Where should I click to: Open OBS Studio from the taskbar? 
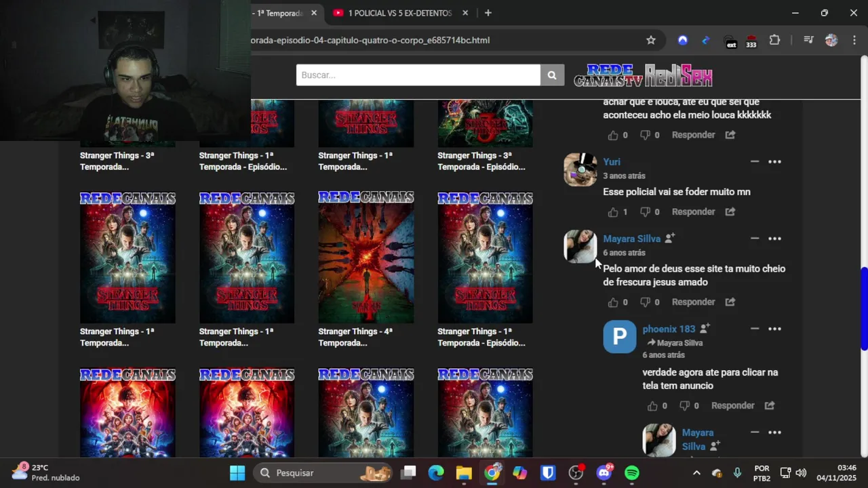576,473
